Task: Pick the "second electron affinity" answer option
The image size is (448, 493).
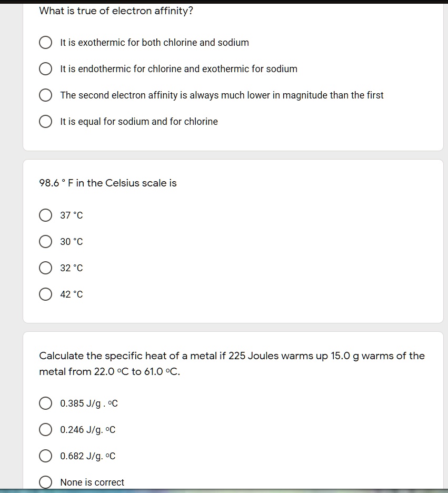Action: 46,95
